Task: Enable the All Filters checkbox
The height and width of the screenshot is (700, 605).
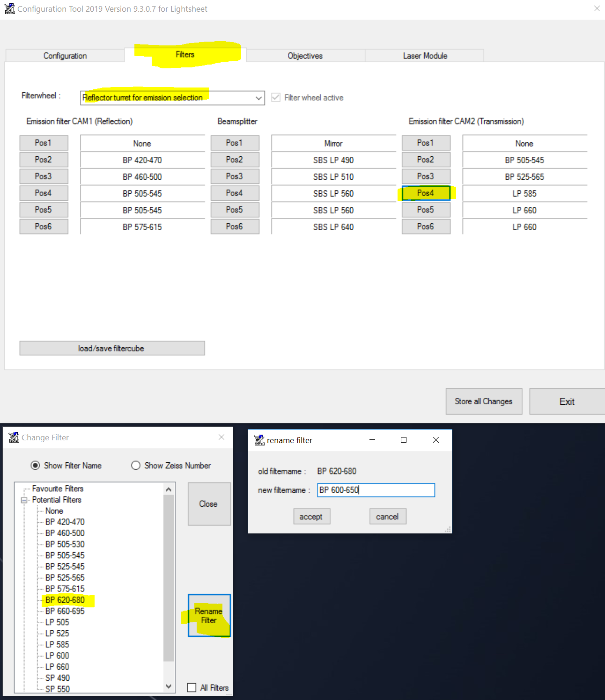Action: [x=192, y=687]
